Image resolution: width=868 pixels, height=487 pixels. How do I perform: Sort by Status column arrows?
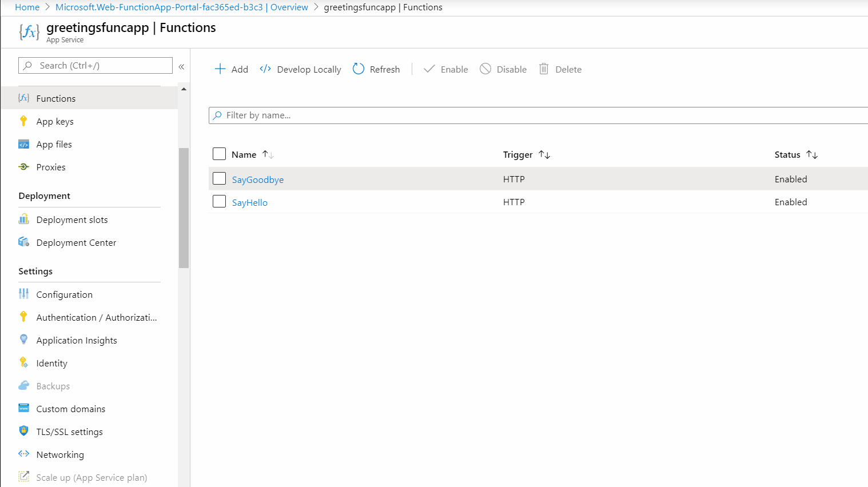[812, 154]
